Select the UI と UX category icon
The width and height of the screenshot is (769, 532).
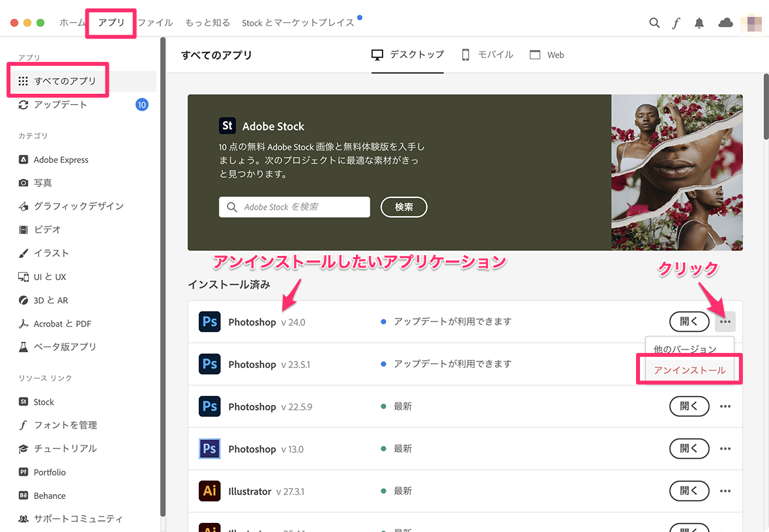click(x=23, y=276)
